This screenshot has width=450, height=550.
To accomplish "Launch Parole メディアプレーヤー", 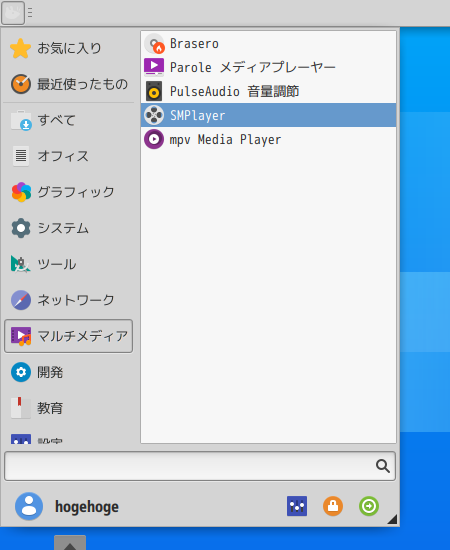I will coord(268,67).
